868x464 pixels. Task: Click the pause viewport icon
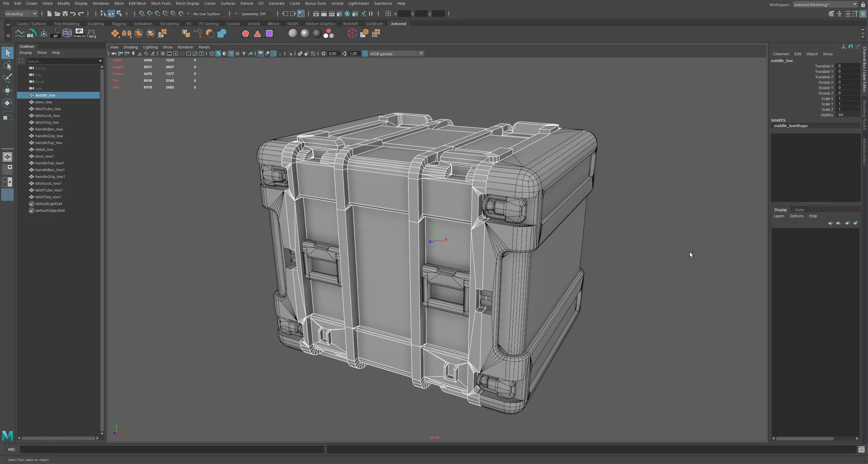pos(371,14)
